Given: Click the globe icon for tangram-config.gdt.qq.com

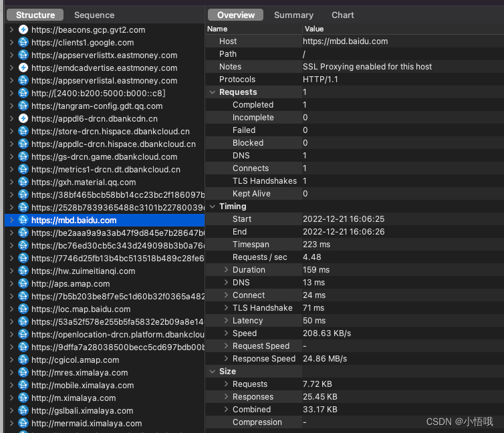Looking at the screenshot, I should (23, 106).
